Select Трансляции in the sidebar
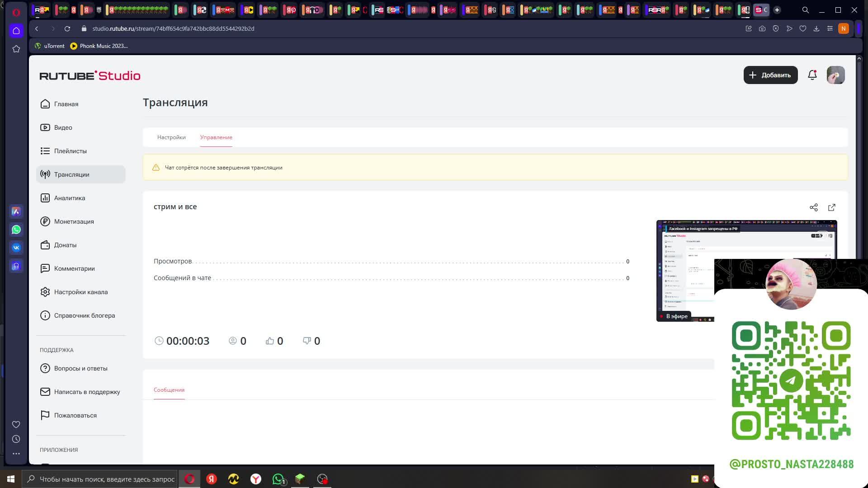 pyautogui.click(x=80, y=174)
